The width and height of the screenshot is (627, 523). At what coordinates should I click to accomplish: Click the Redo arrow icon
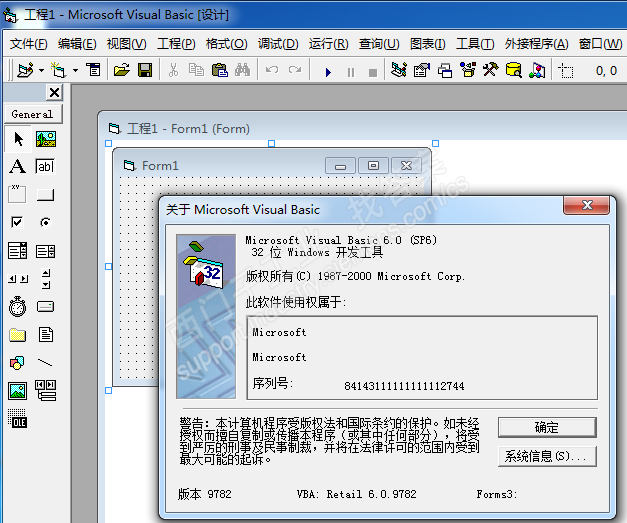tap(295, 70)
